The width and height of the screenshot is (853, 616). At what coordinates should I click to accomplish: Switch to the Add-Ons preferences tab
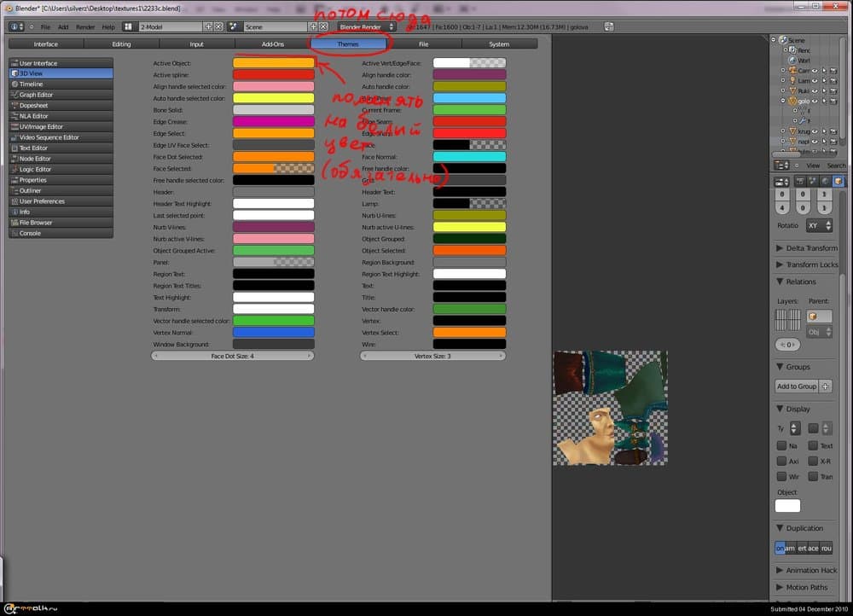pyautogui.click(x=272, y=44)
